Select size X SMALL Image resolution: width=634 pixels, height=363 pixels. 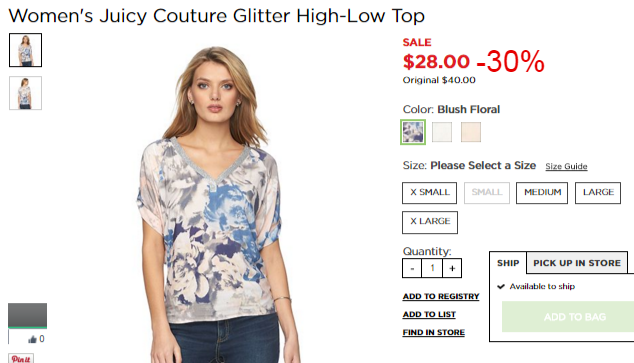(429, 193)
